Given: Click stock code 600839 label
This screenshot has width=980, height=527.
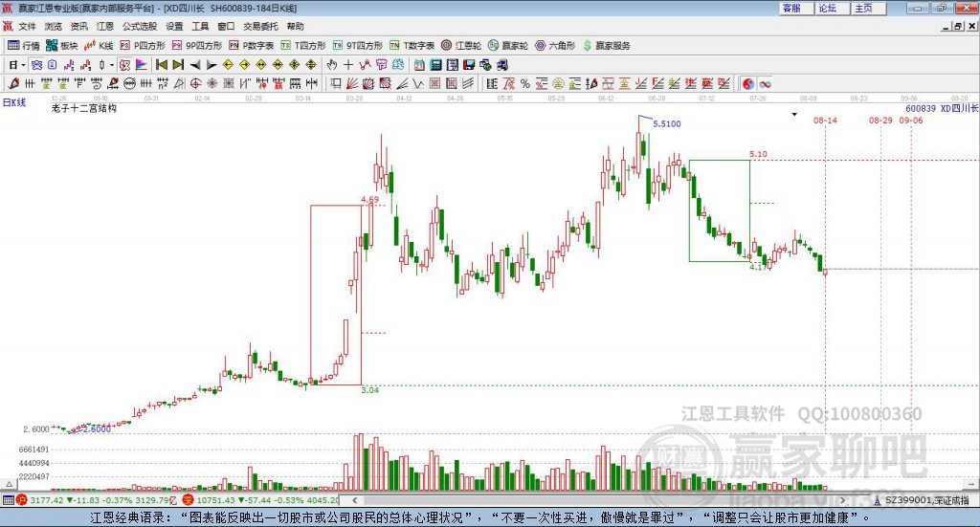Looking at the screenshot, I should click(x=921, y=109).
